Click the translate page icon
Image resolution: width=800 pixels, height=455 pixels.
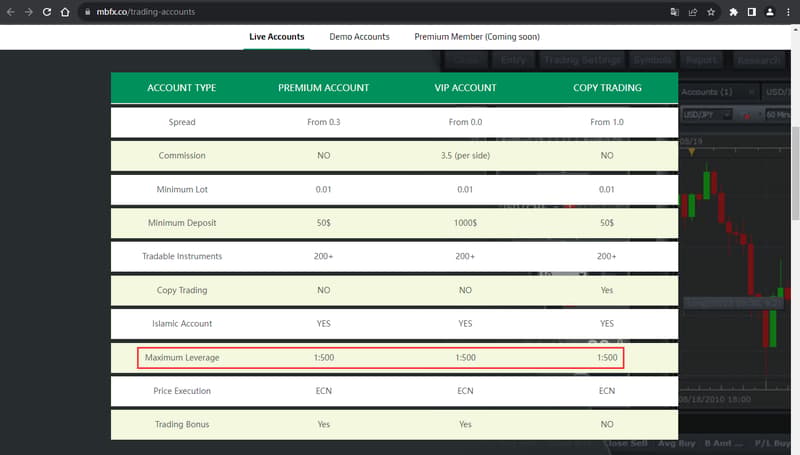[674, 12]
